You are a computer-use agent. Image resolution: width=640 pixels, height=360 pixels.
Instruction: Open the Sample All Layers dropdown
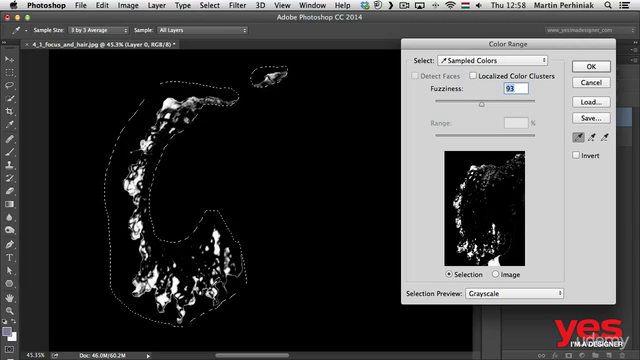pos(202,30)
